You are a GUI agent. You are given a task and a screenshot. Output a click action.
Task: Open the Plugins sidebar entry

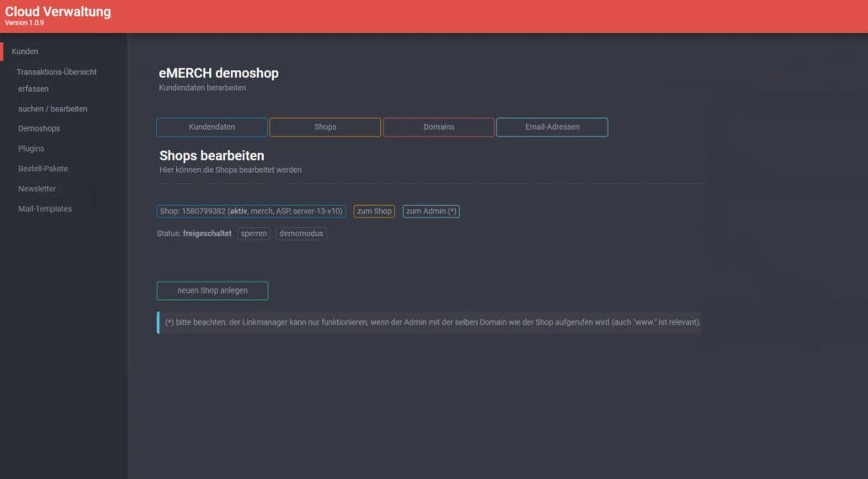tap(31, 148)
